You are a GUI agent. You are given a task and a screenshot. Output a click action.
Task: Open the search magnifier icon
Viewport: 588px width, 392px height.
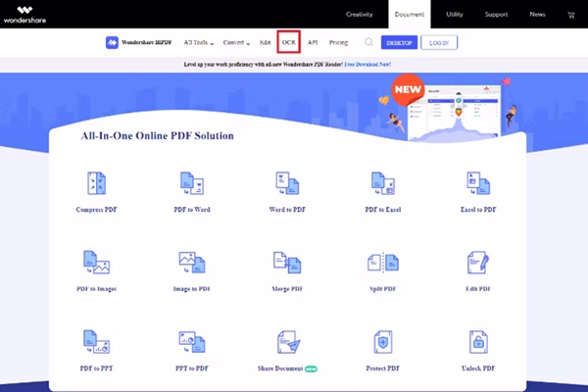tap(368, 42)
